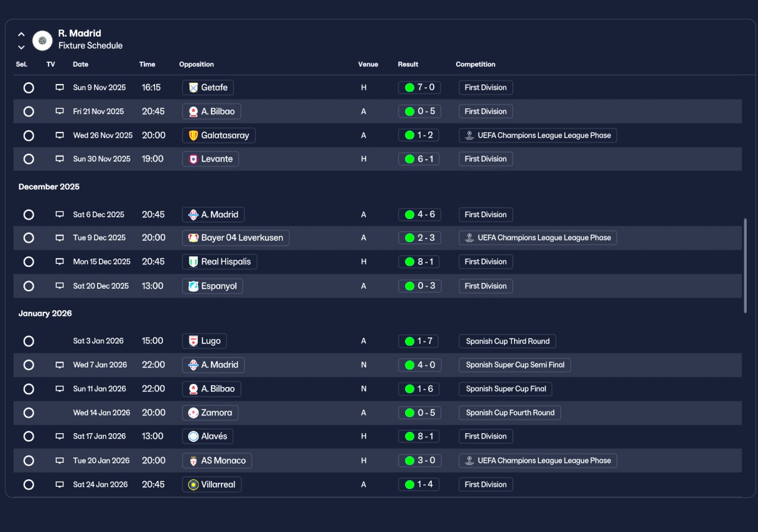
Task: Click the TV icon on AS Monaco row
Action: [x=59, y=460]
